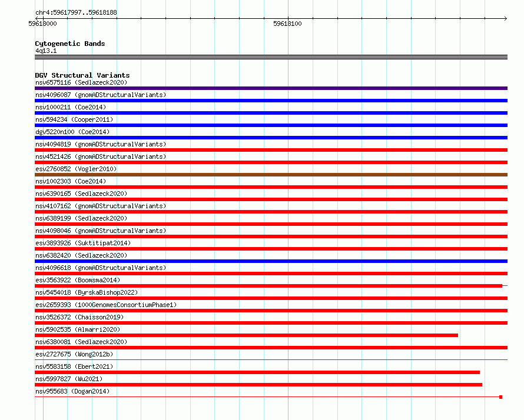This screenshot has width=524, height=420.
Task: Select nsv4096618 (gnomADStructuralVariants) label
Action: coord(101,268)
